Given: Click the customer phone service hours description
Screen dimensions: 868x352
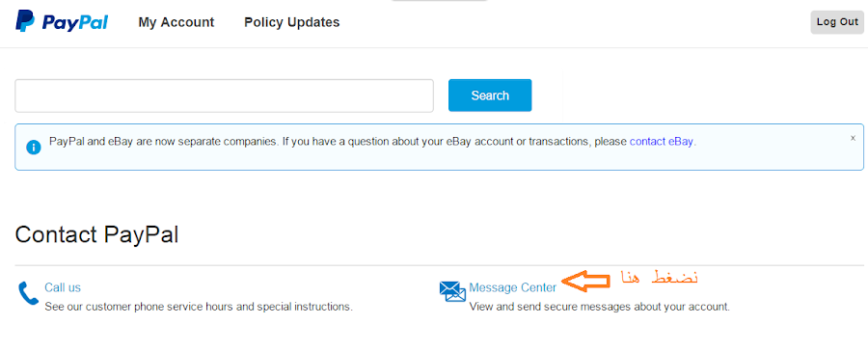Looking at the screenshot, I should 199,306.
